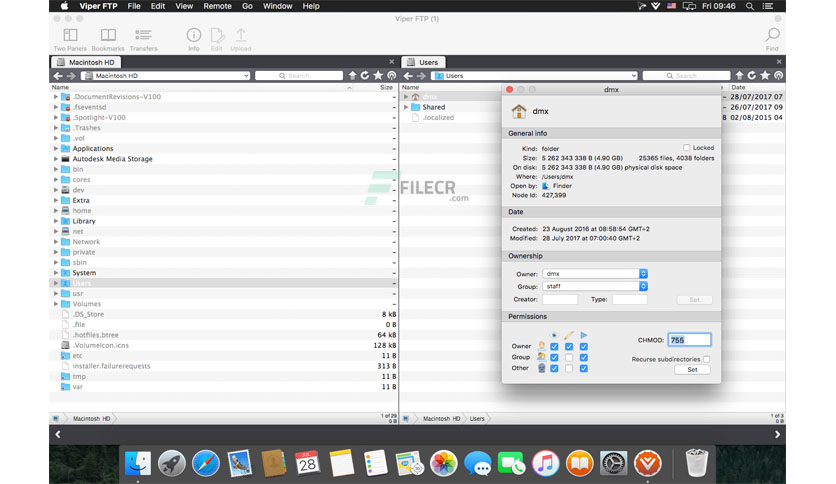Screen dimensions: 836x484
Task: Enable Recurse subdirectories checkbox
Action: [x=706, y=359]
